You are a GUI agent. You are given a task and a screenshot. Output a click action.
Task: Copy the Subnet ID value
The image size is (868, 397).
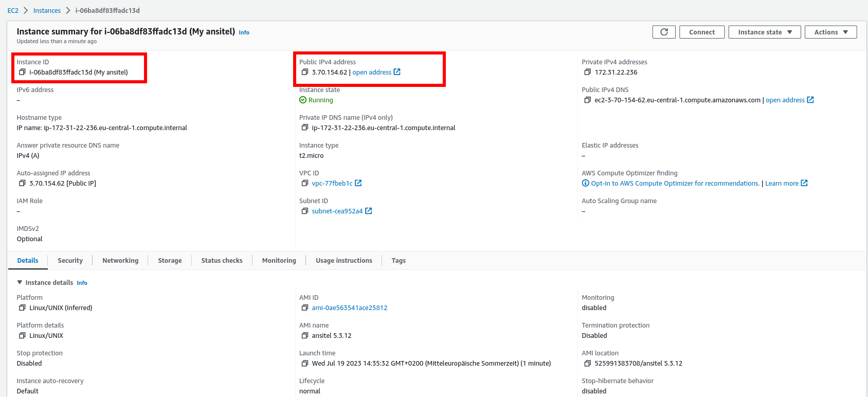pyautogui.click(x=305, y=211)
